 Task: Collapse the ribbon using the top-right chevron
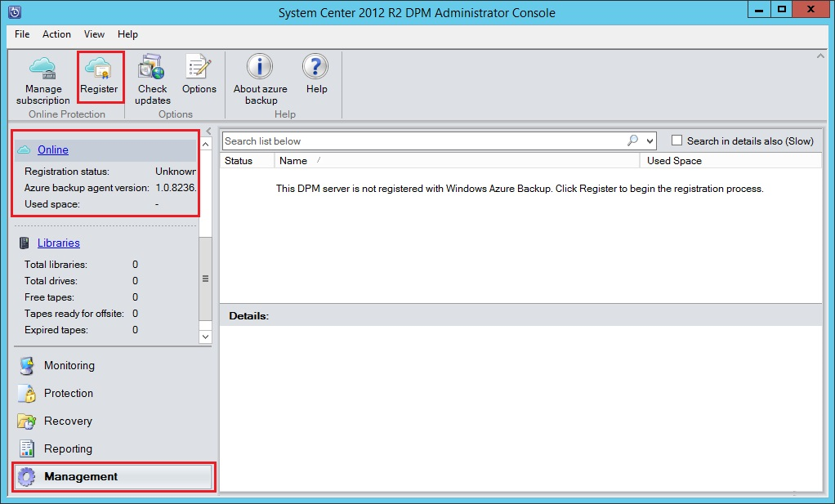[820, 56]
